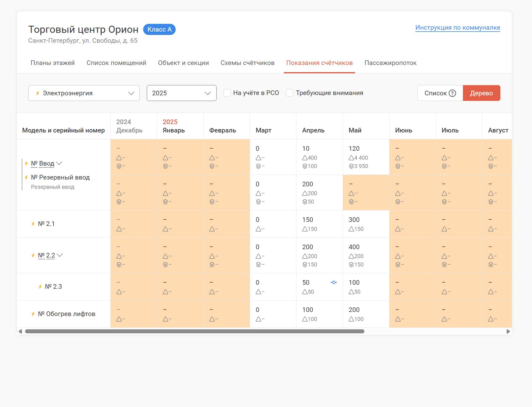This screenshot has height=407, width=532.
Task: Click the April reading 10 for № Ввод
Action: tap(306, 149)
